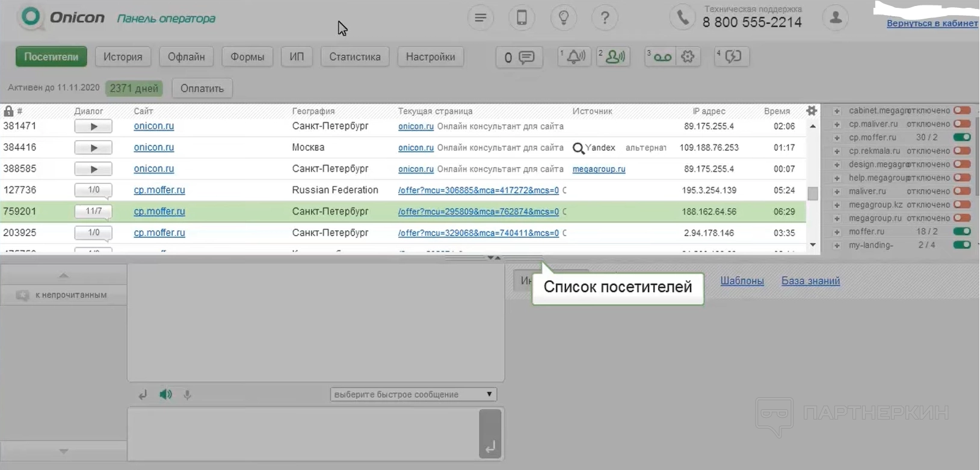Viewport: 980px width, 470px height.
Task: Expand the maliver.ru site entry
Action: 836,192
